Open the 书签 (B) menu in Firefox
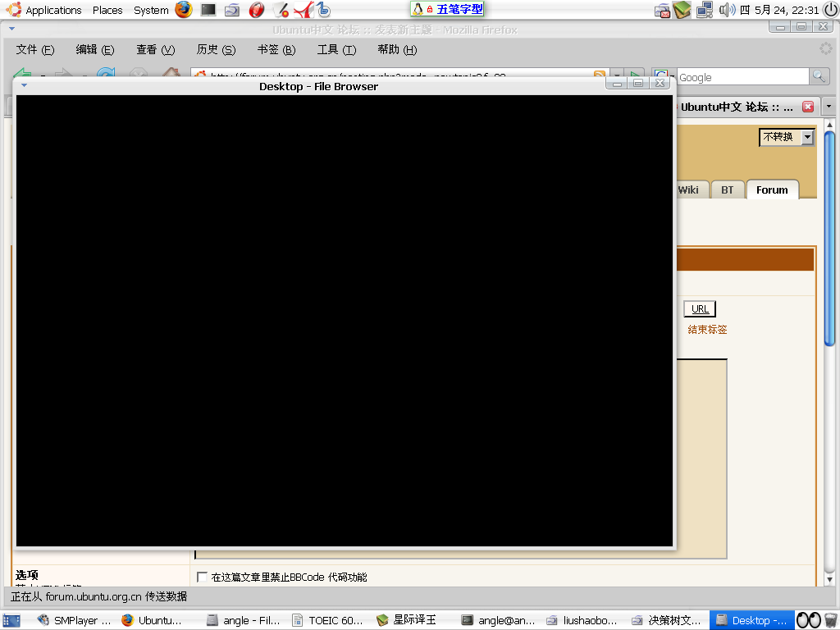Image resolution: width=840 pixels, height=630 pixels. pyautogui.click(x=276, y=50)
